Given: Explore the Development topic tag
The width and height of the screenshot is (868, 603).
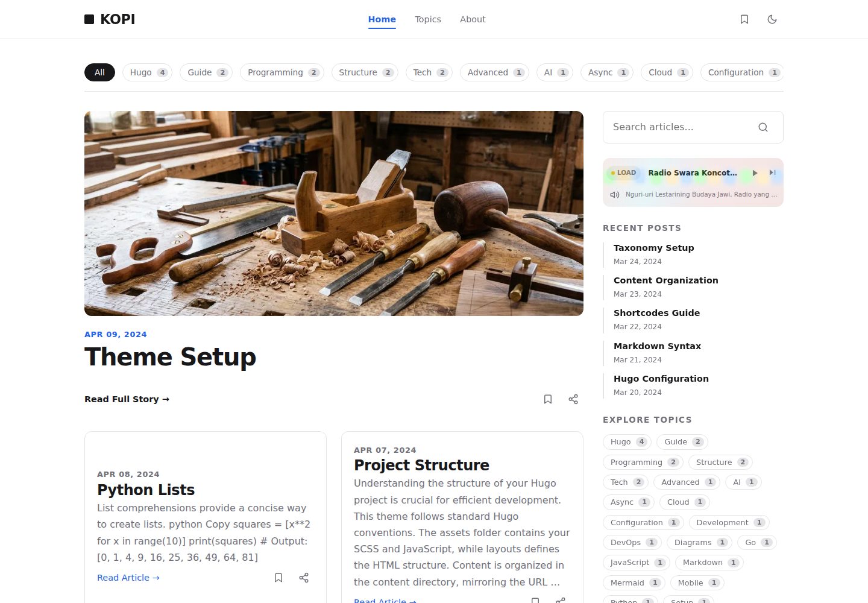Looking at the screenshot, I should pyautogui.click(x=729, y=523).
